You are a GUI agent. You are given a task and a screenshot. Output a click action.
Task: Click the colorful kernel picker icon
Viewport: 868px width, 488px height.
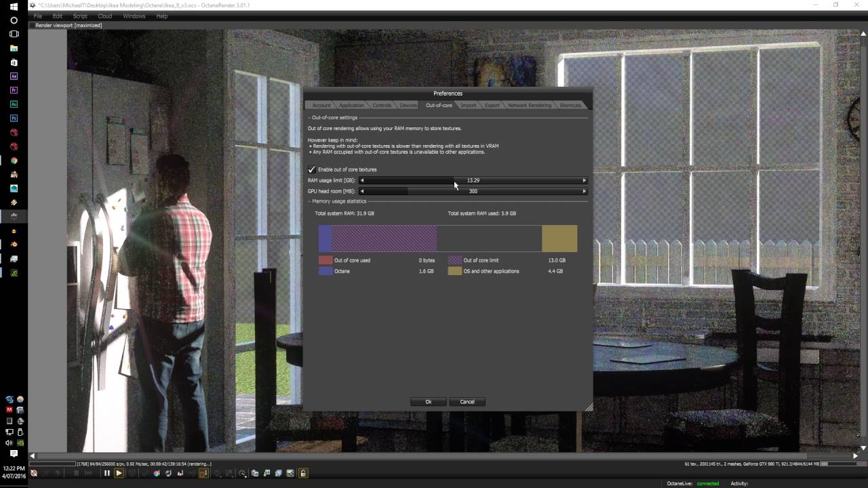[x=156, y=473]
